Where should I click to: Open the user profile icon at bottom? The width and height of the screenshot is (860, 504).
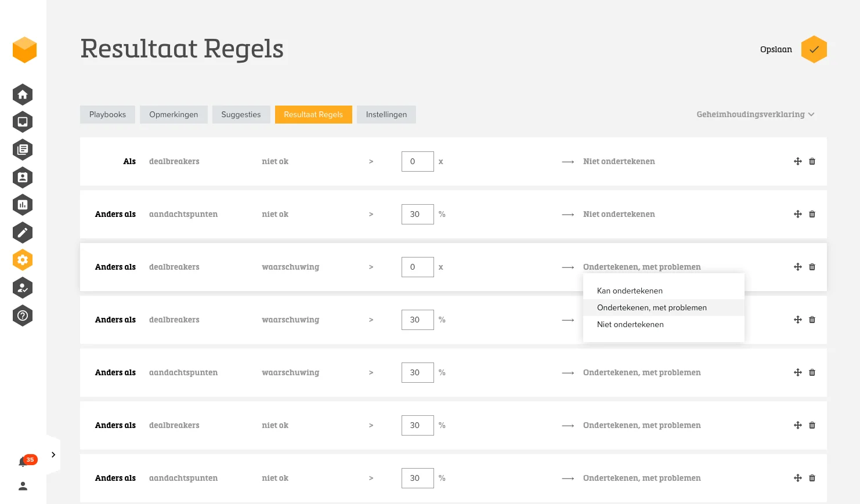point(23,486)
